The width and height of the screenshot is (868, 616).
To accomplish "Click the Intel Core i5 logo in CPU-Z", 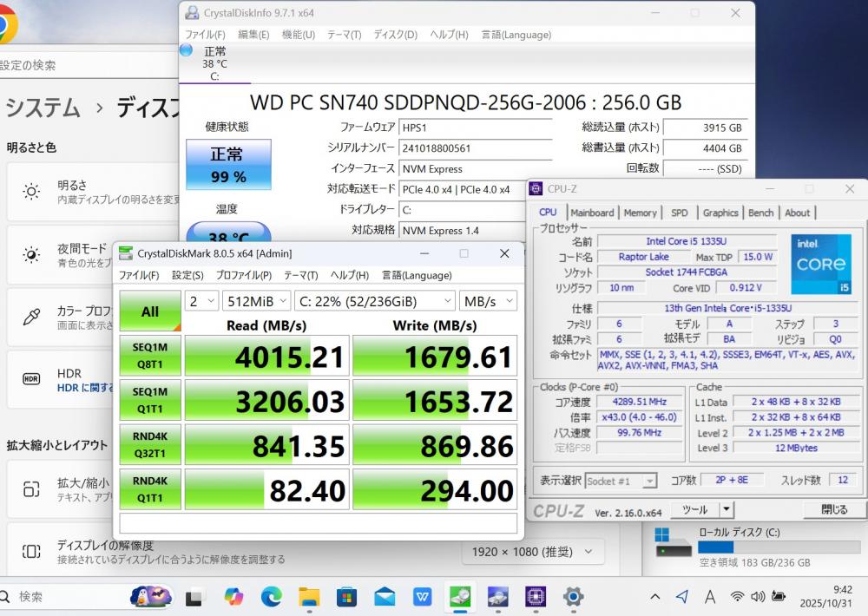I will pos(820,264).
